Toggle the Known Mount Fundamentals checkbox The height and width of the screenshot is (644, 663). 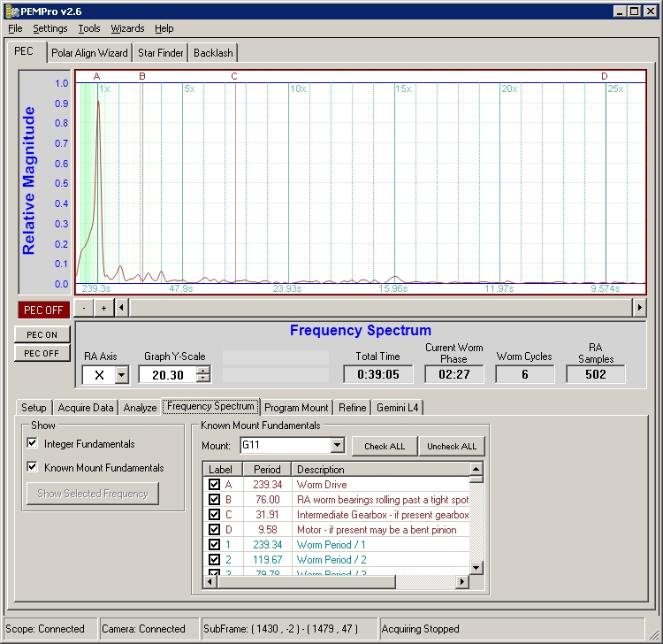32,467
